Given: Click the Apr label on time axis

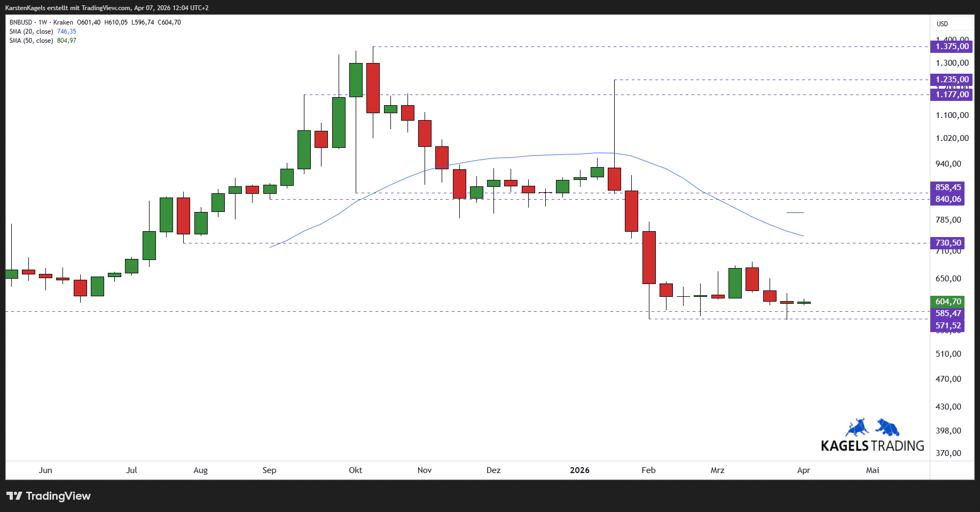Looking at the screenshot, I should pyautogui.click(x=803, y=470).
